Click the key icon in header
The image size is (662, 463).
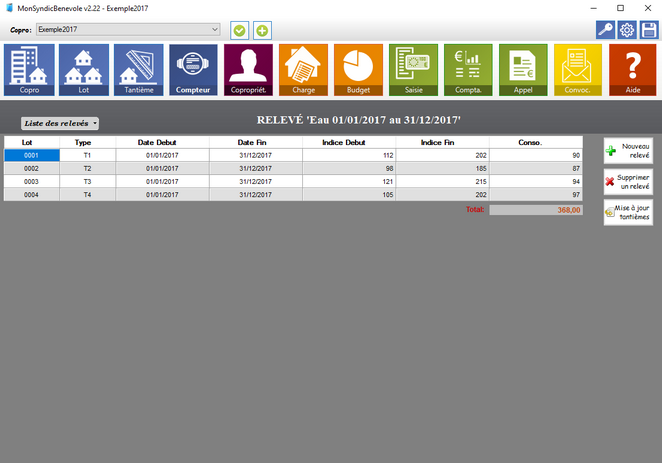pos(605,30)
